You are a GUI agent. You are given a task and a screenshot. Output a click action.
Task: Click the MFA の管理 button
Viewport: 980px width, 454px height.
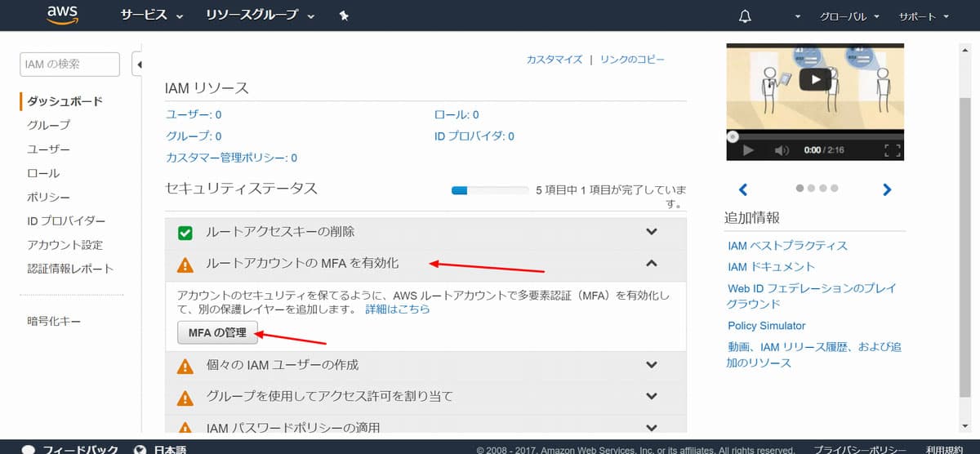pyautogui.click(x=217, y=332)
